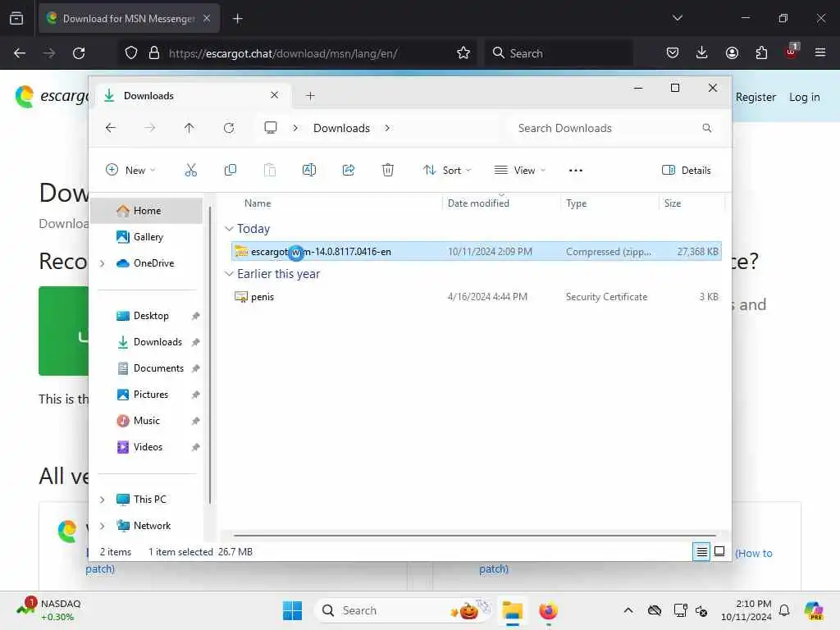Expand the Network tree node

click(x=102, y=526)
